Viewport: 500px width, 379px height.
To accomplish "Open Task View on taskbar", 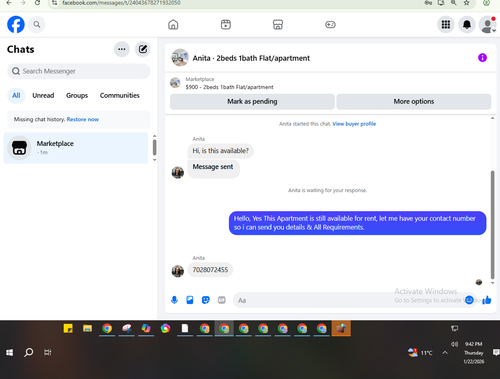I will tap(48, 352).
